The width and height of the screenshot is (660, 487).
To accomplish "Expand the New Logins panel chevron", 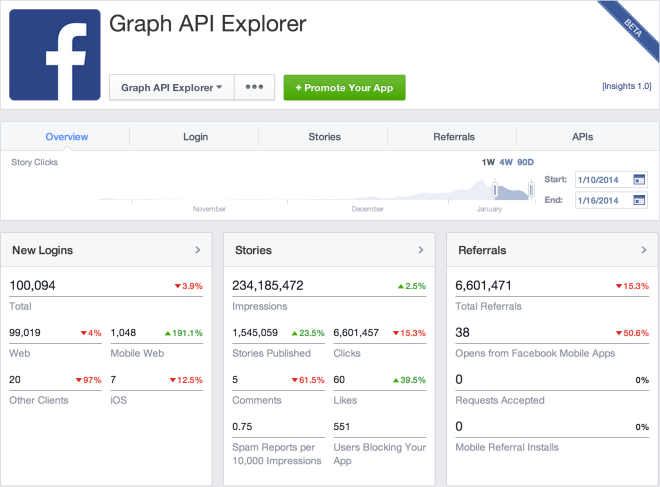I will pos(198,250).
